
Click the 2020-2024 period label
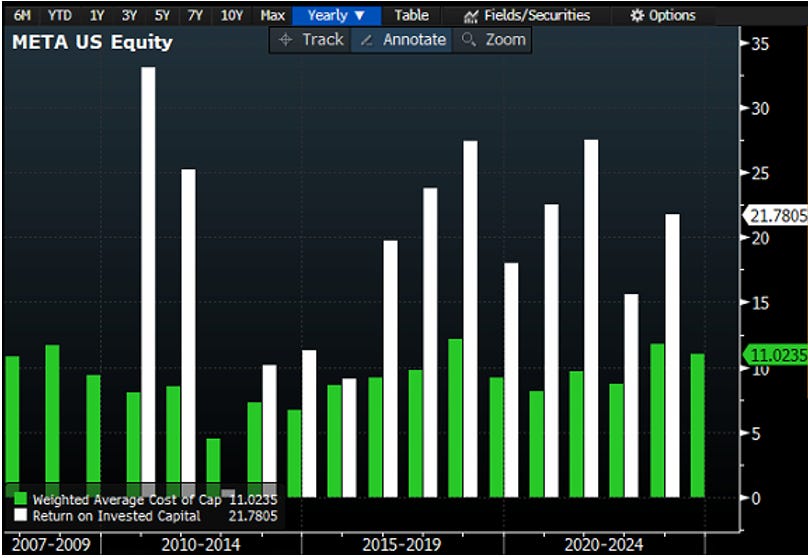coord(603,544)
